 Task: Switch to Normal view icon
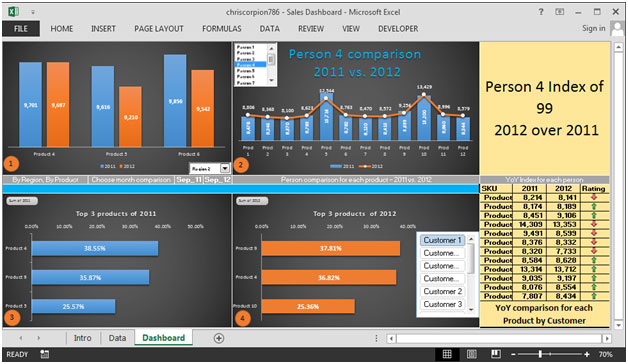(447, 354)
